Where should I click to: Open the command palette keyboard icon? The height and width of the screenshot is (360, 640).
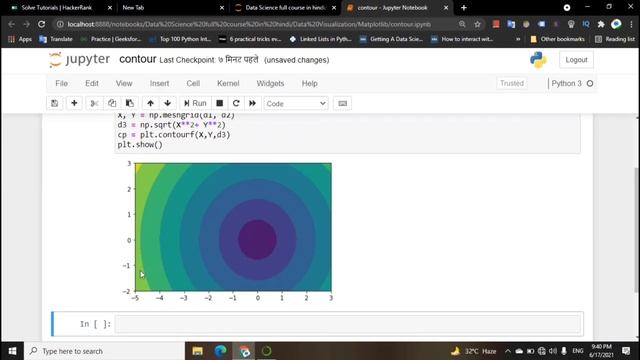pyautogui.click(x=342, y=103)
